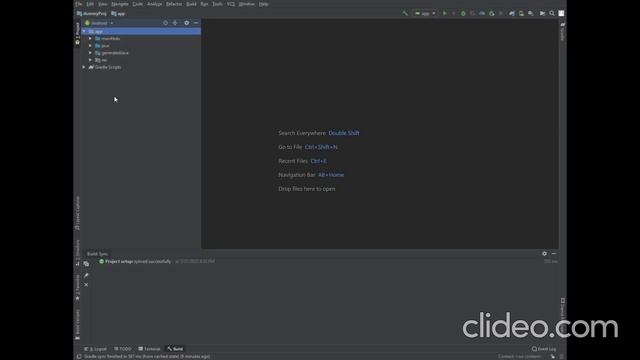The image size is (640, 360).
Task: Open the Tools menu
Action: pyautogui.click(x=217, y=4)
